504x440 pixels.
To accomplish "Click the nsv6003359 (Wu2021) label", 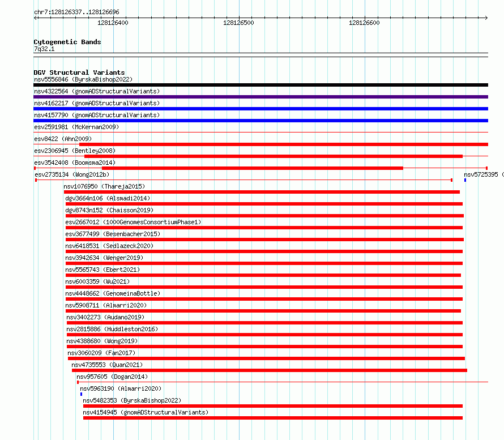I will [x=97, y=281].
